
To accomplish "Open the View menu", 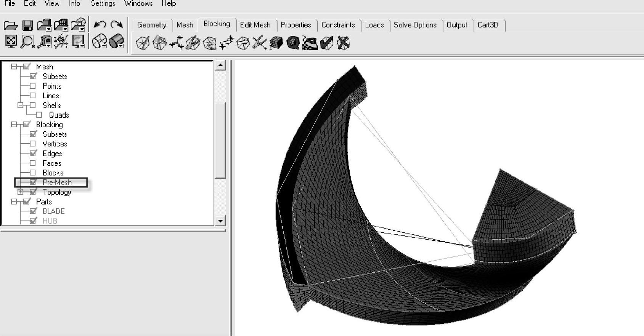I will pos(52,3).
